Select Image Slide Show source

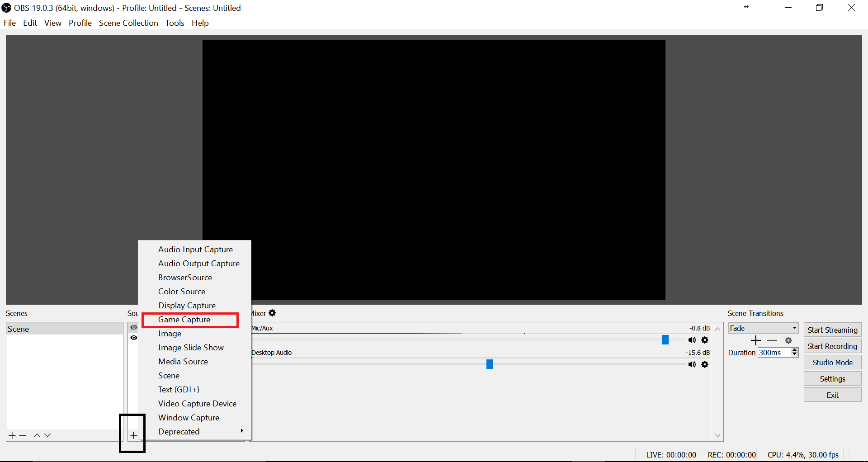194,348
